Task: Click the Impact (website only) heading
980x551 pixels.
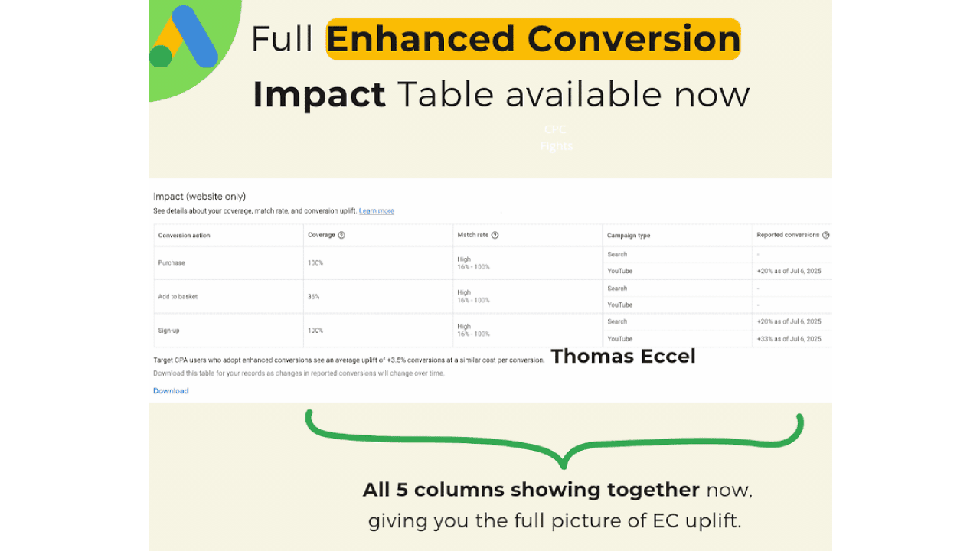Action: coord(199,197)
